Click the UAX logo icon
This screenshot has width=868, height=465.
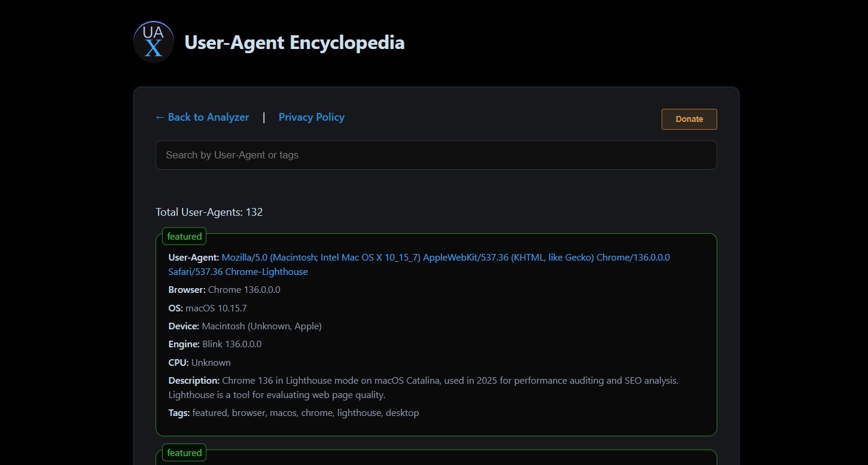153,41
